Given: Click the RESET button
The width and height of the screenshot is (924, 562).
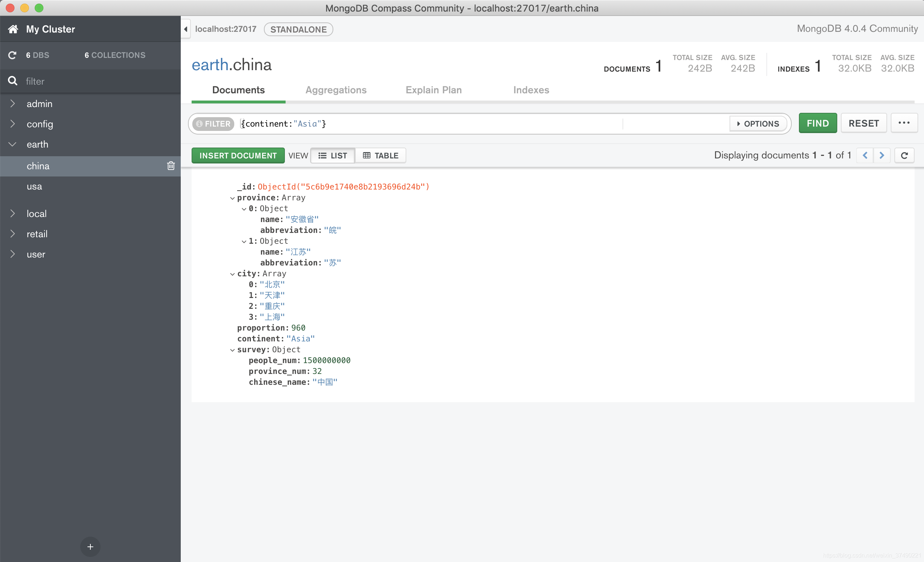Looking at the screenshot, I should point(864,123).
